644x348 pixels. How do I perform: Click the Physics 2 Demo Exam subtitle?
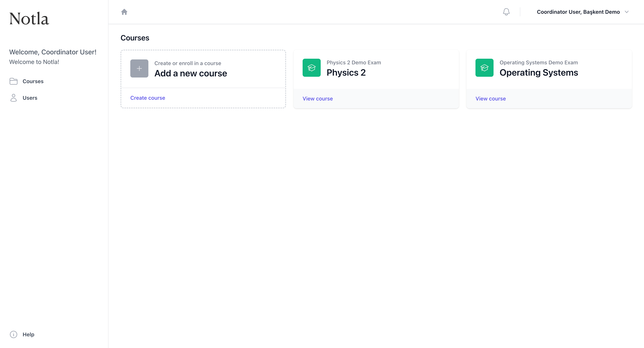(x=354, y=62)
